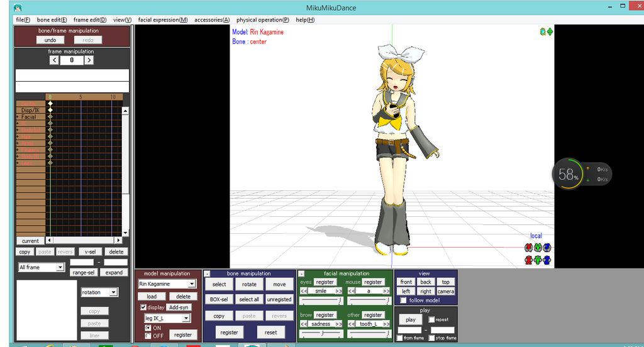Open the physical operation menu

coord(263,19)
